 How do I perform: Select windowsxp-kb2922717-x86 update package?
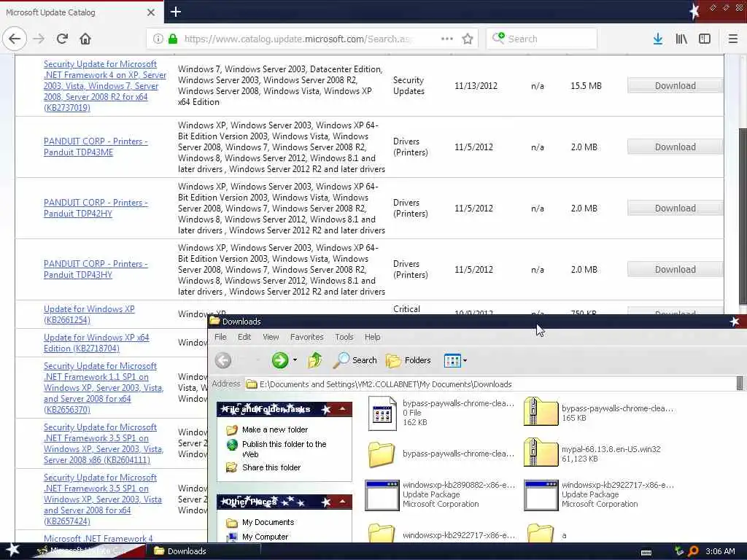click(541, 495)
